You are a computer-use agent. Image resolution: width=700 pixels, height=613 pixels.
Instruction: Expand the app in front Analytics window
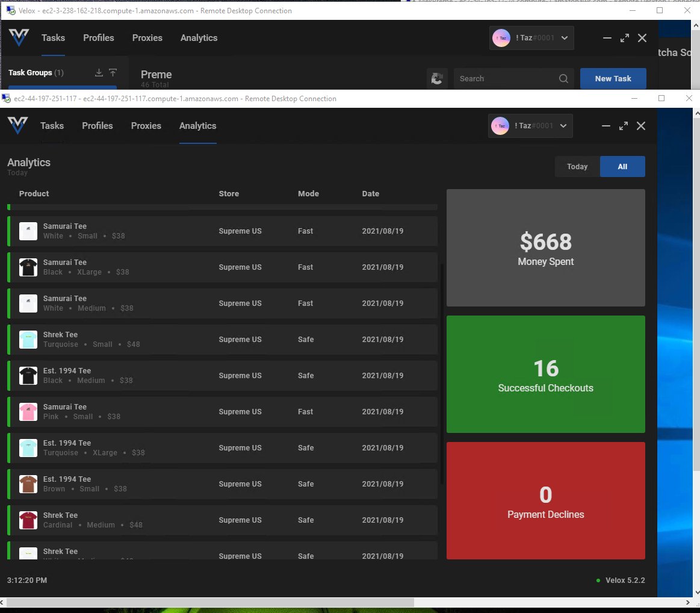pos(624,126)
